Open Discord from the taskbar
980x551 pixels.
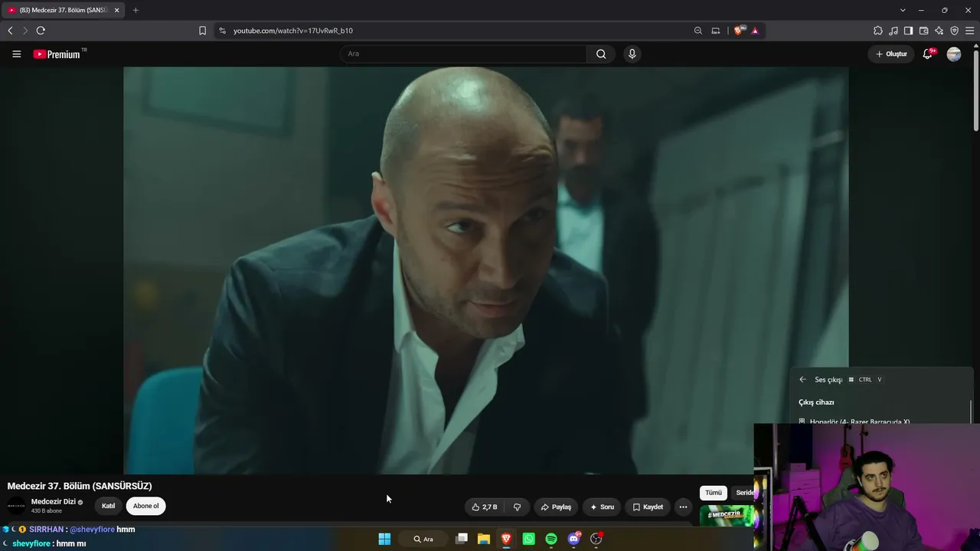573,539
